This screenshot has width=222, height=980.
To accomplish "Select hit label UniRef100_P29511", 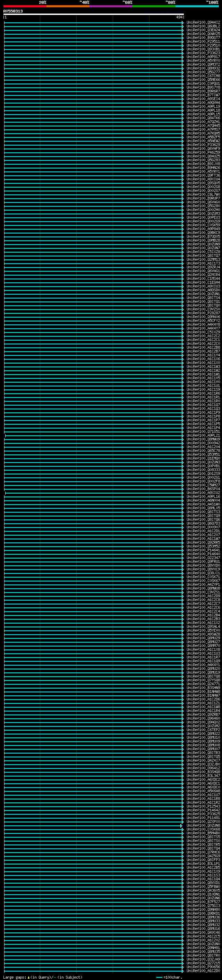I will (203, 41).
